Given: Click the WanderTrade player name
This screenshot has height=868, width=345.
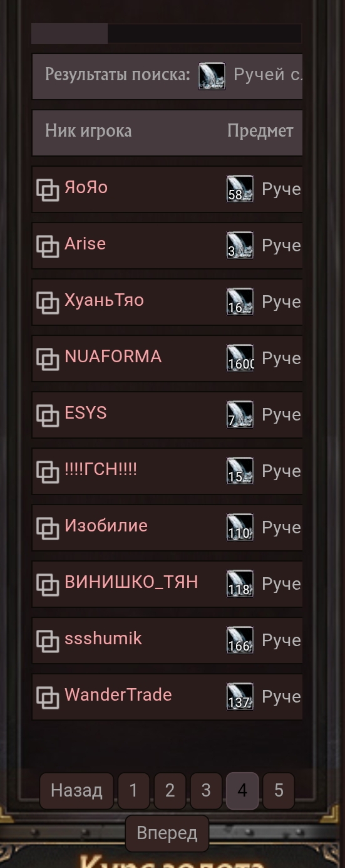Looking at the screenshot, I should pyautogui.click(x=118, y=694).
